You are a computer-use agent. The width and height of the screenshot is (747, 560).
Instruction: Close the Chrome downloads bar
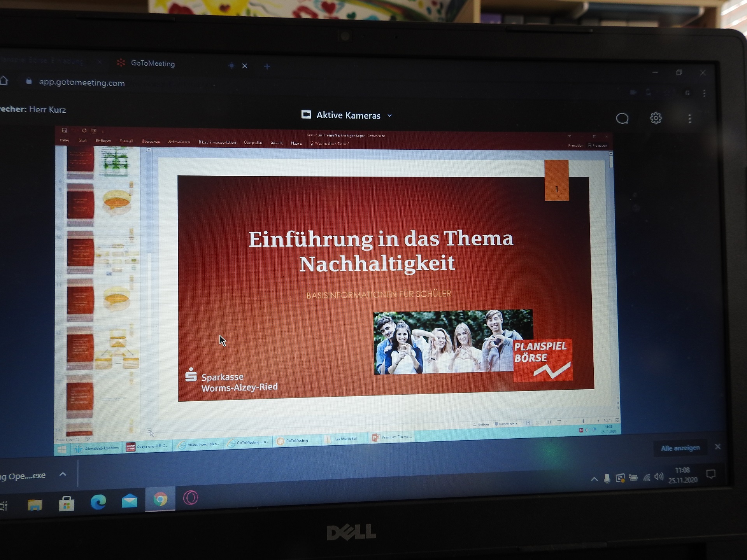(718, 447)
